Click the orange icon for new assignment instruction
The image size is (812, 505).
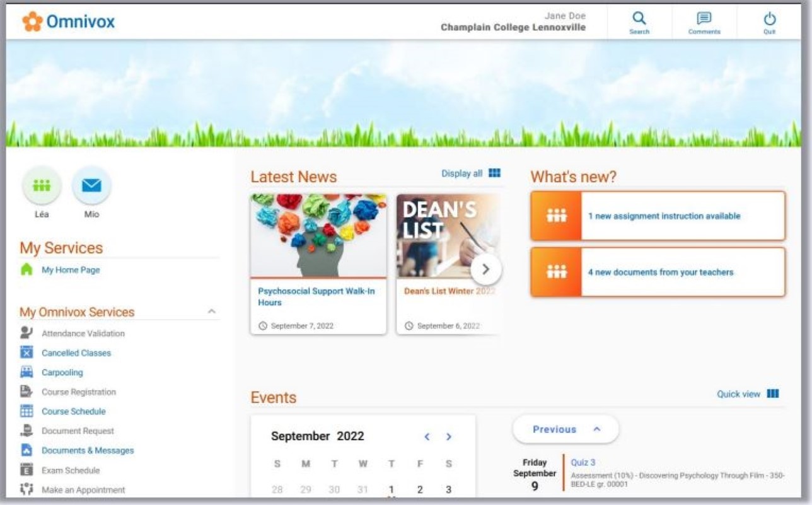(x=556, y=216)
